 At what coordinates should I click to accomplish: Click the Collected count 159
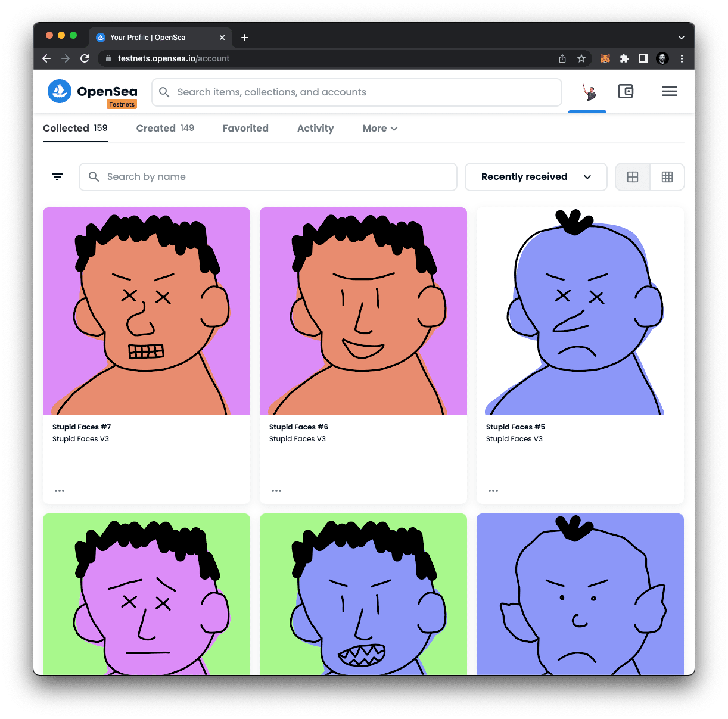click(101, 128)
